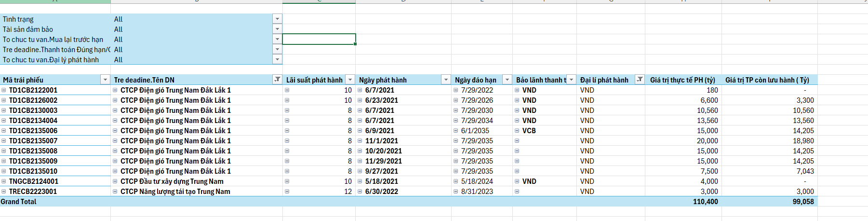The width and height of the screenshot is (868, 221).
Task: Collapse the 6/1/2035 maturity date group
Action: click(456, 131)
